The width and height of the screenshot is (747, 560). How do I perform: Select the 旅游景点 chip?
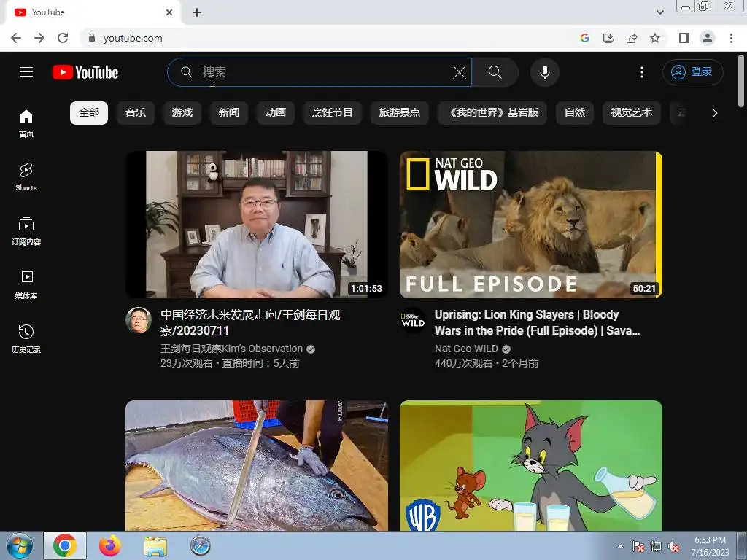(x=399, y=113)
